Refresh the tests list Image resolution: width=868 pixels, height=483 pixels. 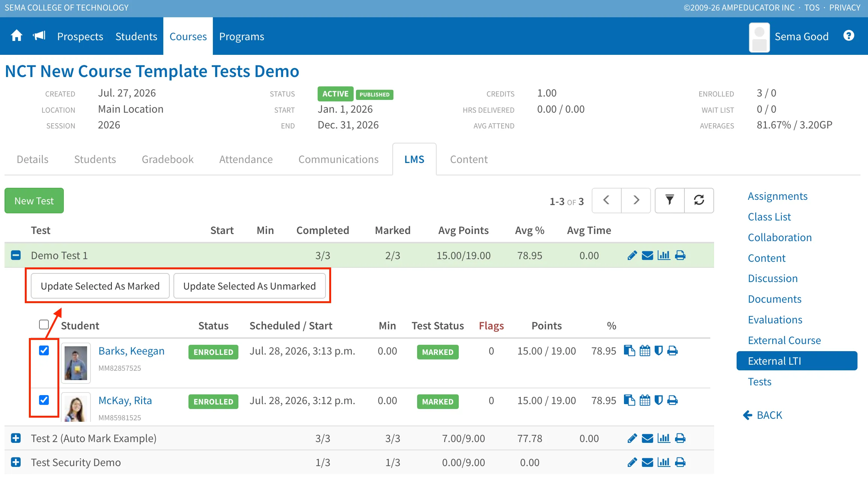pos(699,200)
